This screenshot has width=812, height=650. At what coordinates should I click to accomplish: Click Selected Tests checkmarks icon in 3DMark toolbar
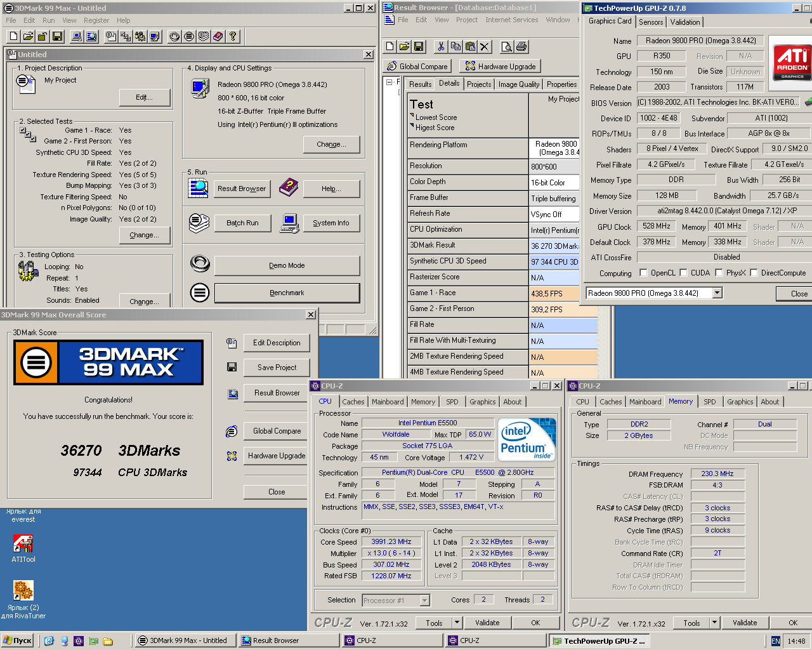126,36
